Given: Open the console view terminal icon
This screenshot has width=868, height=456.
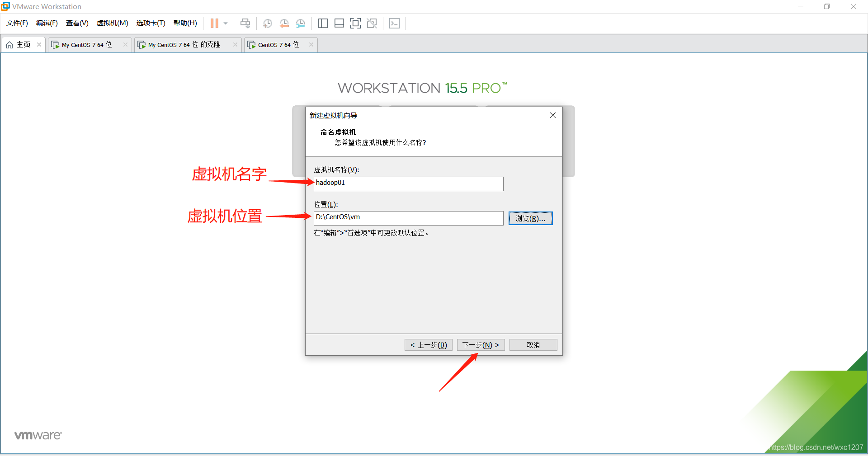Looking at the screenshot, I should (x=394, y=24).
